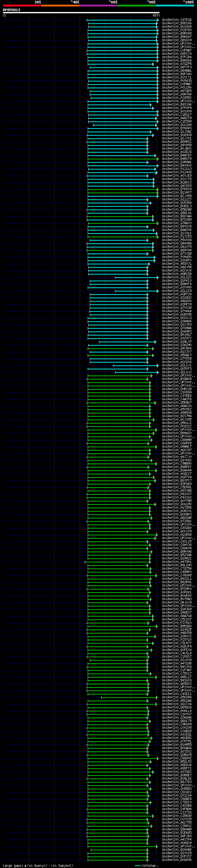Open hit label UniRef100_C6AAN9
The height and width of the screenshot is (868, 197).
pos(176,440)
